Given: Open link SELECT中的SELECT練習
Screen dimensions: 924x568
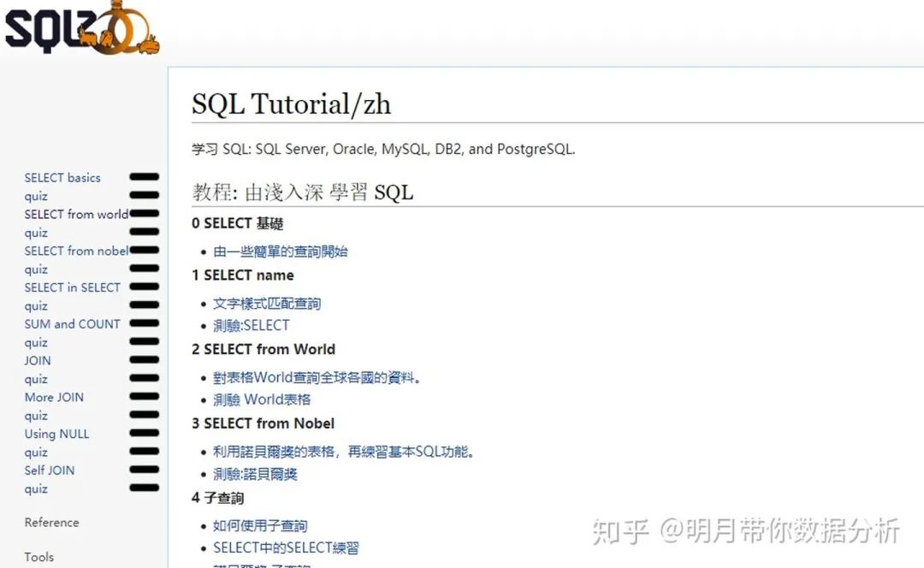Looking at the screenshot, I should 287,547.
